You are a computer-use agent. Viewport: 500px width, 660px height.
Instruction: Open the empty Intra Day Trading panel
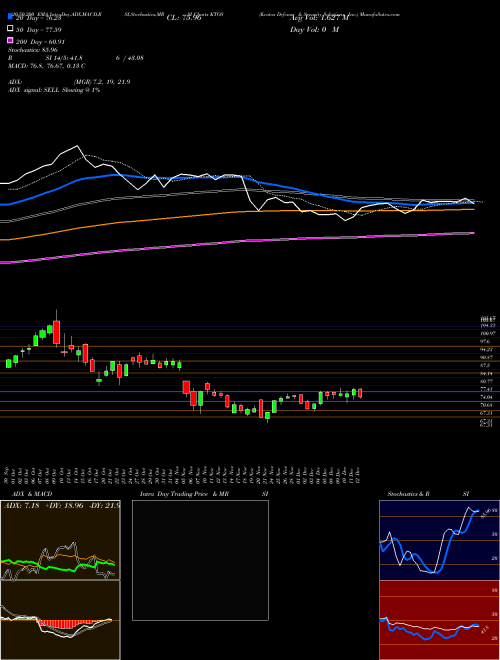(200, 560)
